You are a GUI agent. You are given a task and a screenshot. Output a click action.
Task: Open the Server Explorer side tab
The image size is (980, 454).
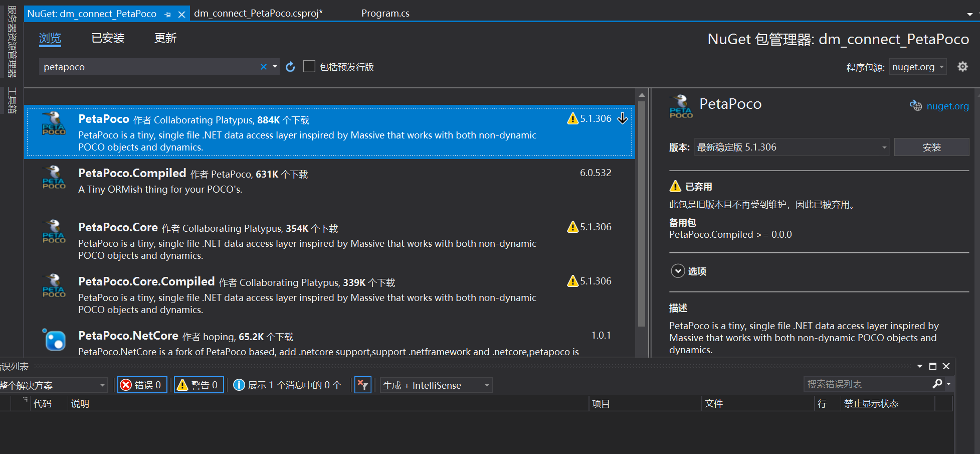[x=12, y=42]
